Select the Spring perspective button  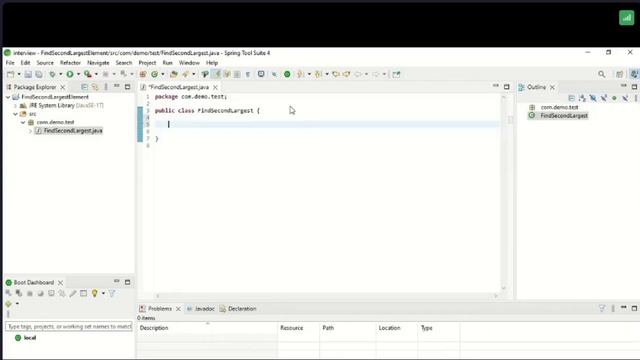click(634, 74)
